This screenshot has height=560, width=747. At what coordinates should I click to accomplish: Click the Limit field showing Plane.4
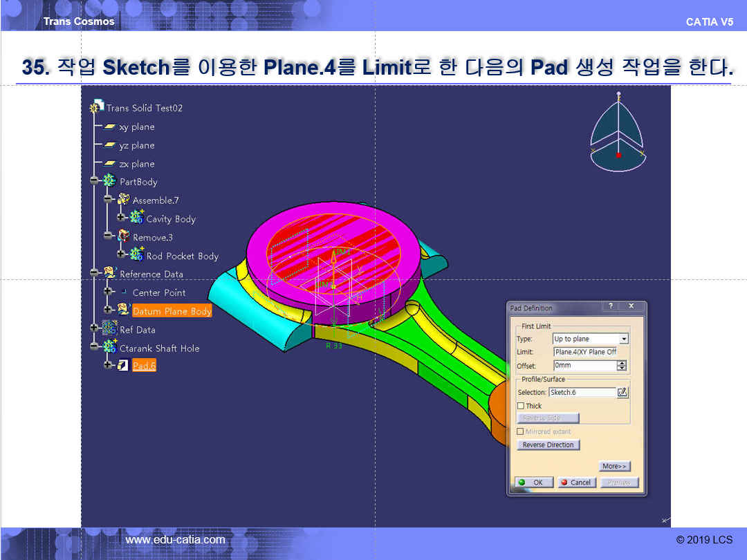(589, 352)
